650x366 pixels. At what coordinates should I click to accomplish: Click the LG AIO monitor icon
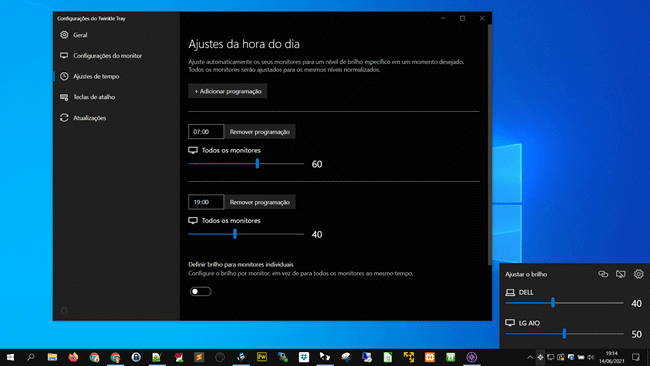click(510, 323)
